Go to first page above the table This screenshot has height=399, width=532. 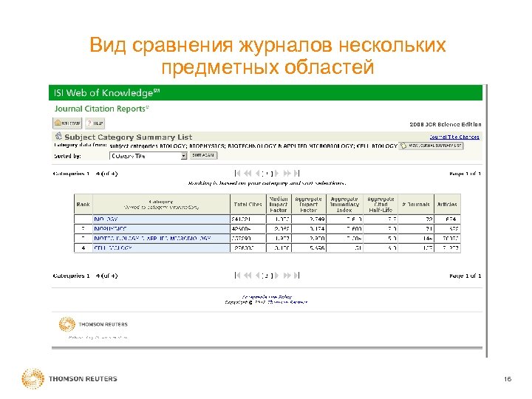237,174
